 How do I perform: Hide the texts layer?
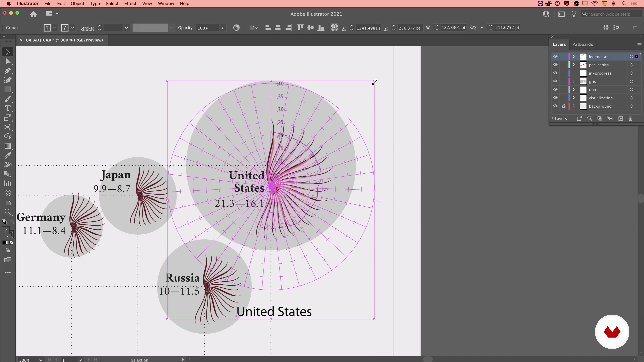point(555,89)
